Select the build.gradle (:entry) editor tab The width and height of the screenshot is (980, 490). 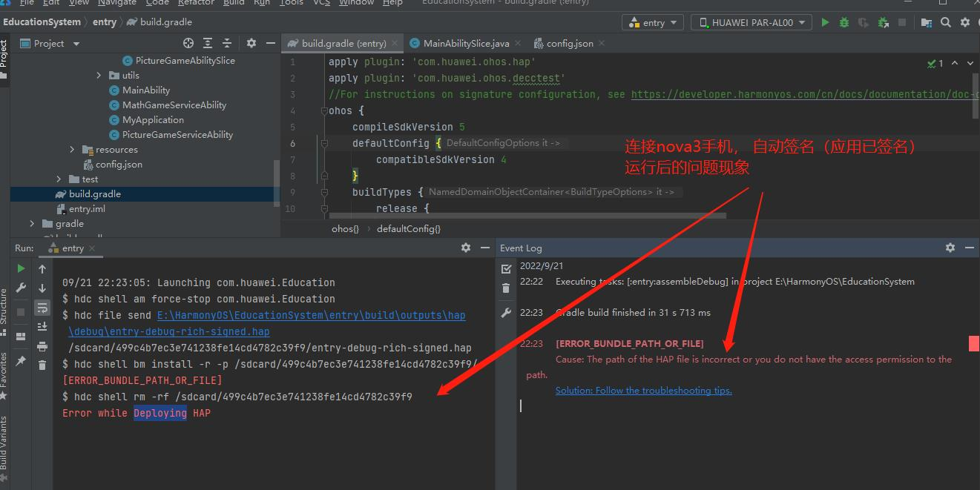coord(343,44)
